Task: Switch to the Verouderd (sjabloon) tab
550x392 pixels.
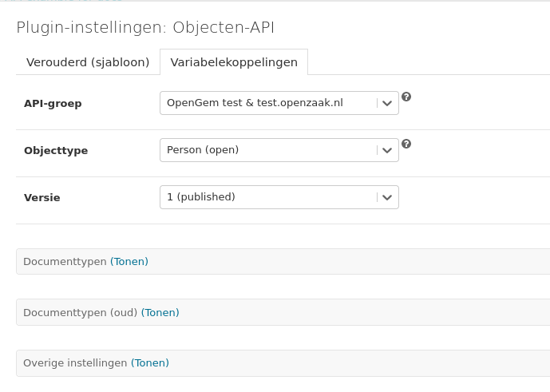Action: [x=88, y=62]
